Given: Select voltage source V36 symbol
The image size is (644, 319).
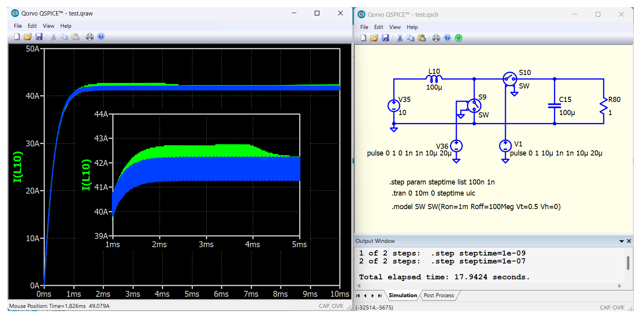Looking at the screenshot, I should point(456,146).
